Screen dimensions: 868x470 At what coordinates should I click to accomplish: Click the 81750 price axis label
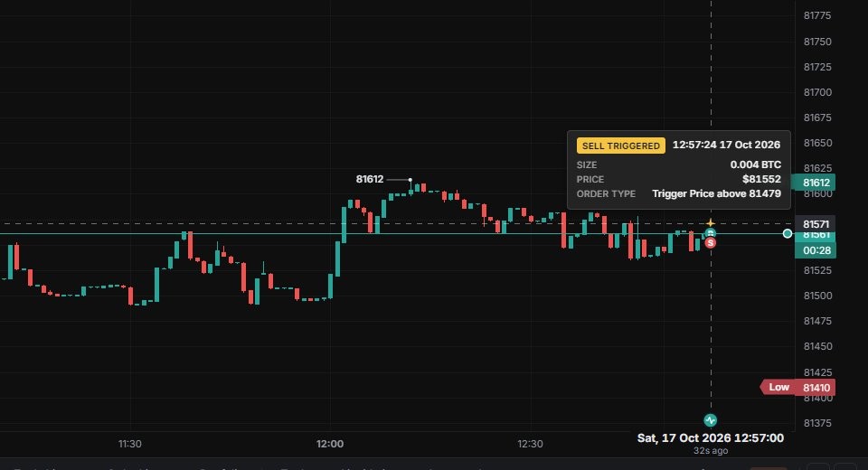(x=817, y=42)
